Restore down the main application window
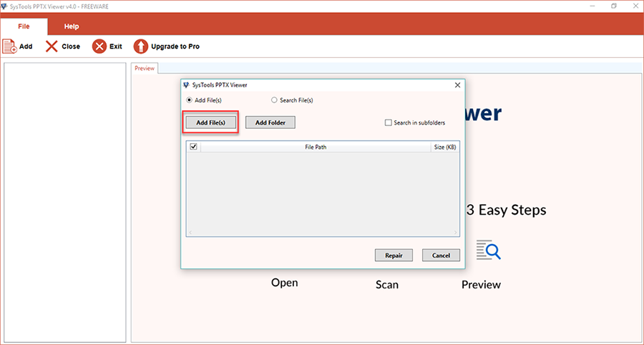This screenshot has width=644, height=345. [614, 6]
